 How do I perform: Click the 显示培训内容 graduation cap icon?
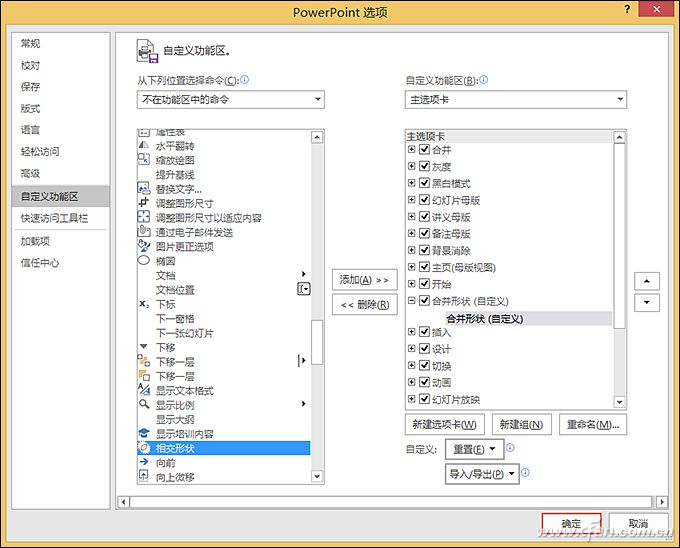[x=144, y=433]
